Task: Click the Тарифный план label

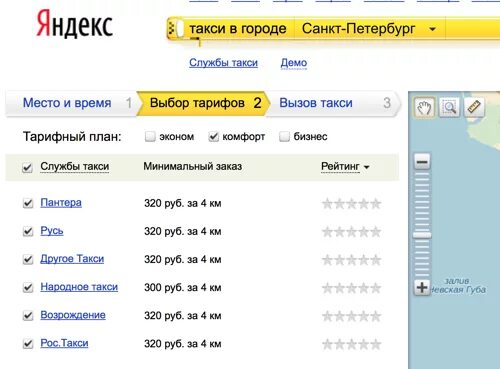Action: click(x=72, y=137)
